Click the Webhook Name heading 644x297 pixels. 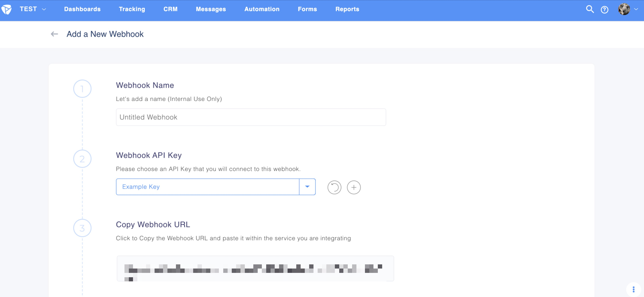point(145,85)
